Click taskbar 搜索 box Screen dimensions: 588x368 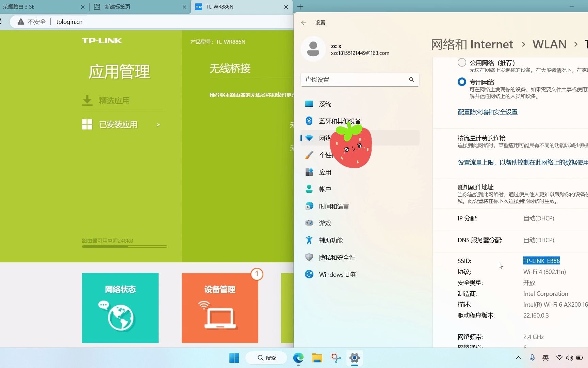coord(266,358)
